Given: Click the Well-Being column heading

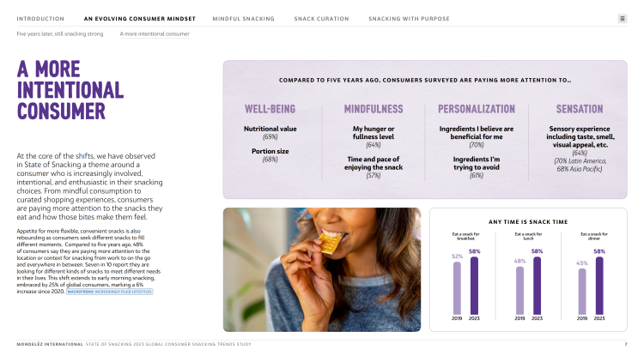Looking at the screenshot, I should tap(270, 110).
